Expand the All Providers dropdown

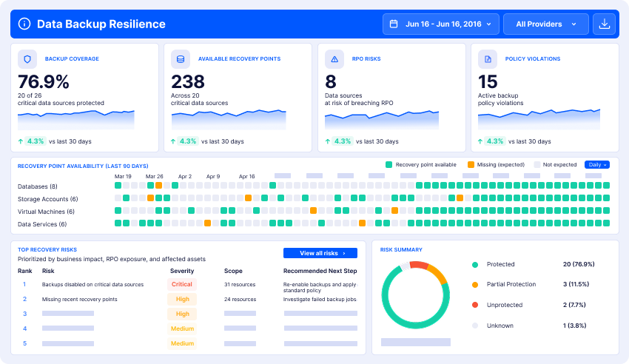click(546, 24)
